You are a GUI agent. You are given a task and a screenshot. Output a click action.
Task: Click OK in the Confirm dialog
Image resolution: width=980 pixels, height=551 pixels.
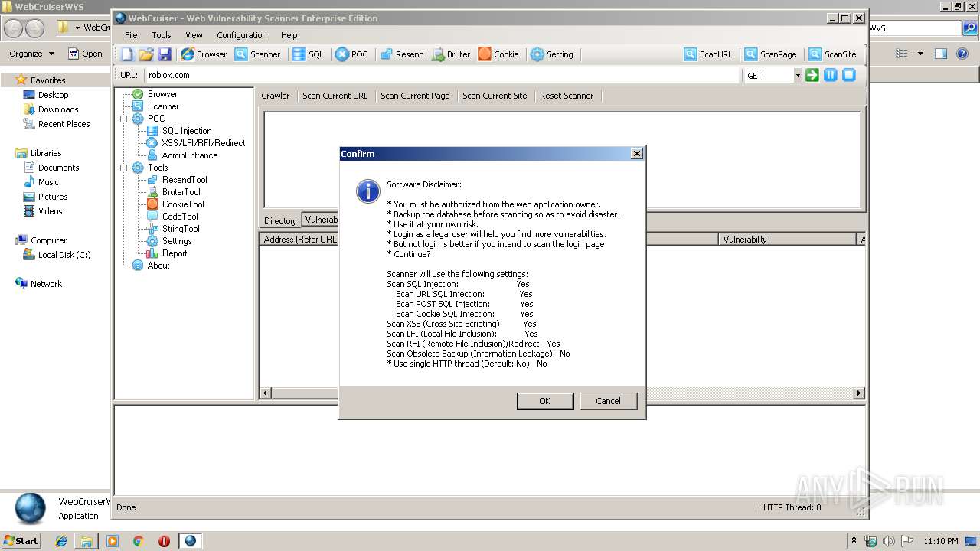coord(544,401)
